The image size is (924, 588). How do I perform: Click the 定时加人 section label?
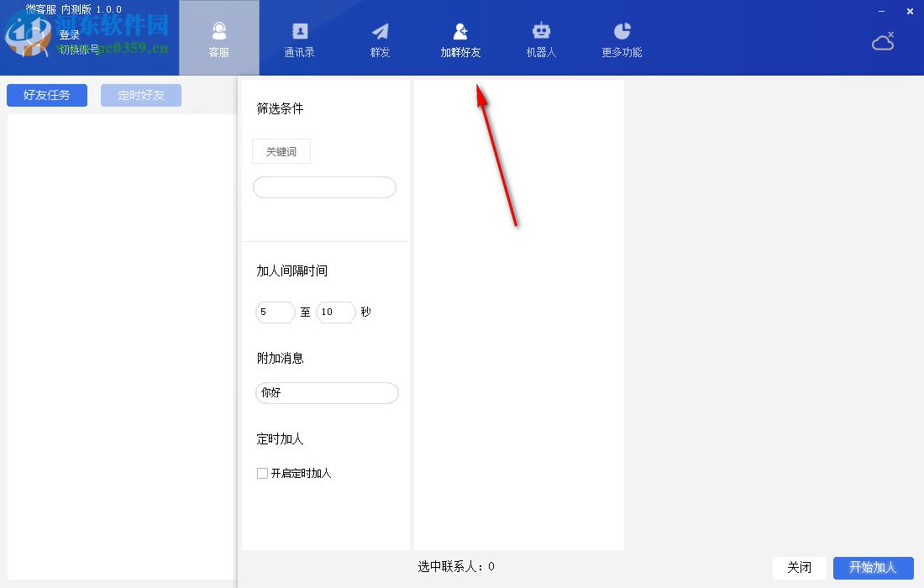tap(280, 439)
